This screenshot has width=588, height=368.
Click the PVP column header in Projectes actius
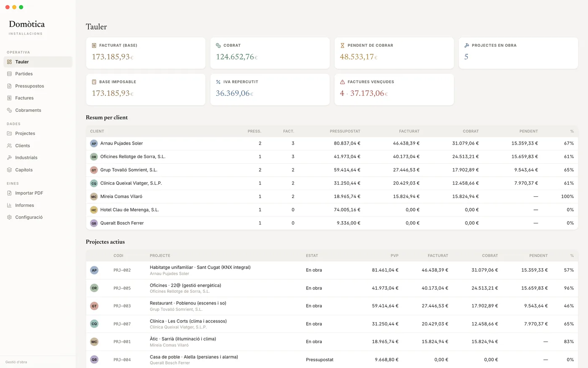[x=394, y=256]
